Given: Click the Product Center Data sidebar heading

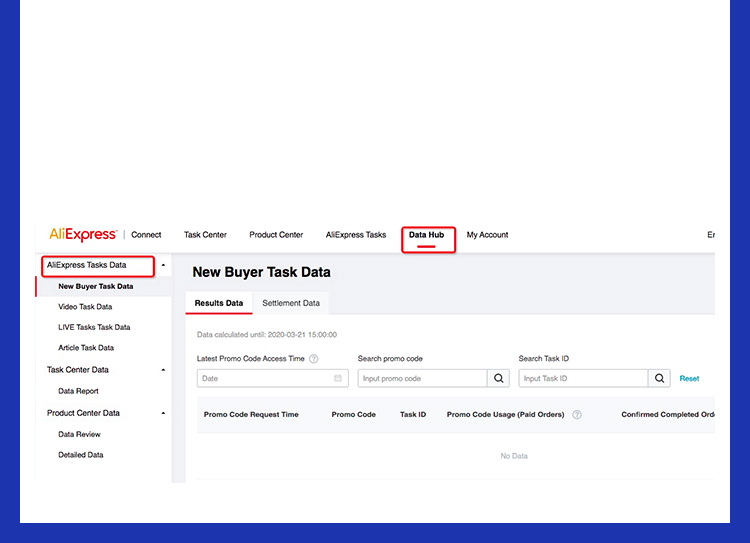Looking at the screenshot, I should click(83, 413).
